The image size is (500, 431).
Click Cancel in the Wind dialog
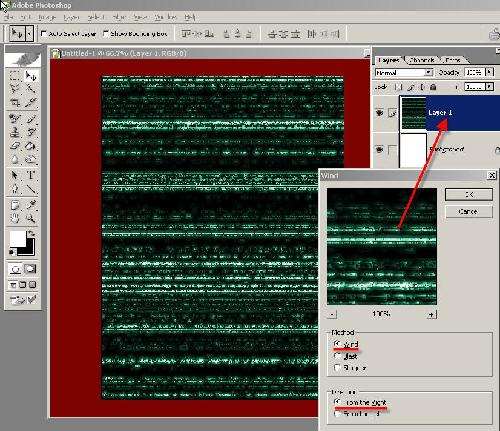469,211
